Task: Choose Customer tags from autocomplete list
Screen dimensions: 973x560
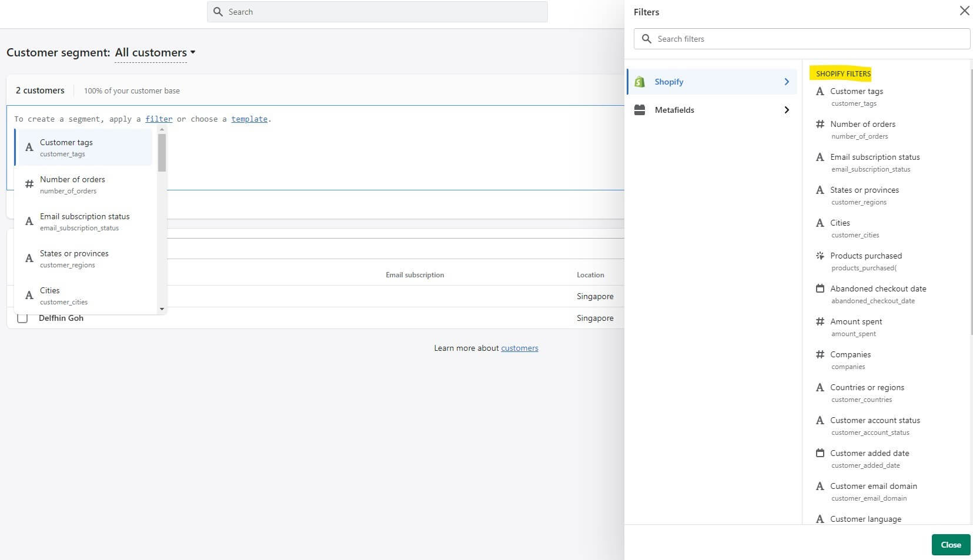Action: coord(83,147)
